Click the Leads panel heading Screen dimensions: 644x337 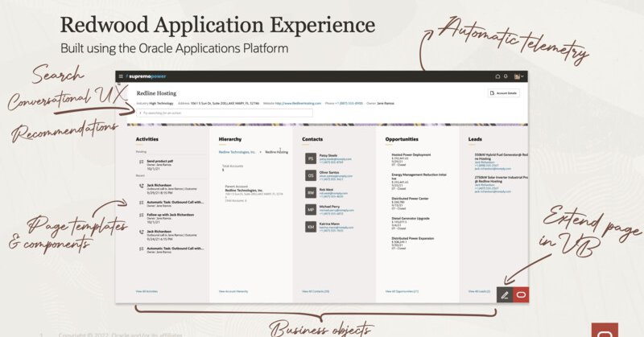pyautogui.click(x=475, y=139)
